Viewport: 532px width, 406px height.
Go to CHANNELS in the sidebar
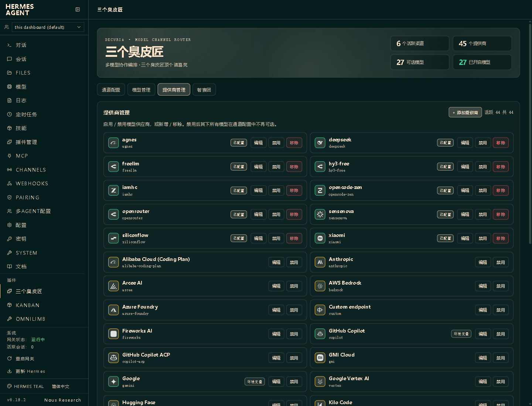click(x=44, y=170)
